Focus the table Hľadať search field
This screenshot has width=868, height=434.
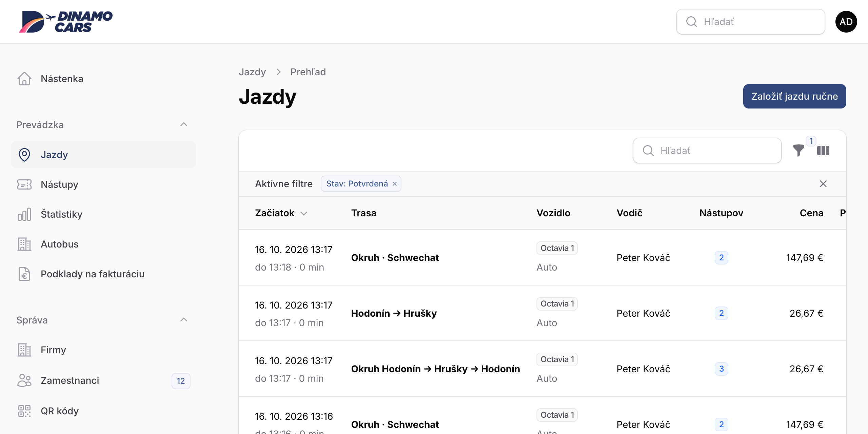(707, 151)
